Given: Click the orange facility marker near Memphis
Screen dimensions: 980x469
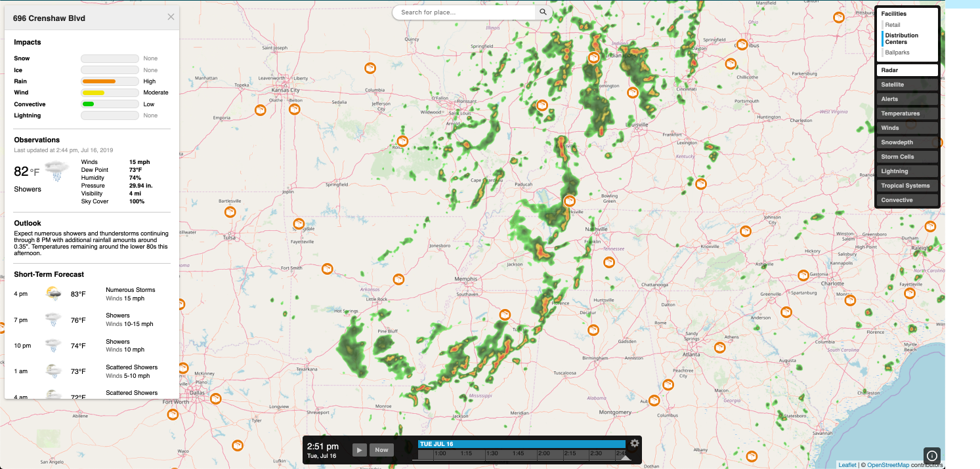Looking at the screenshot, I should click(505, 314).
